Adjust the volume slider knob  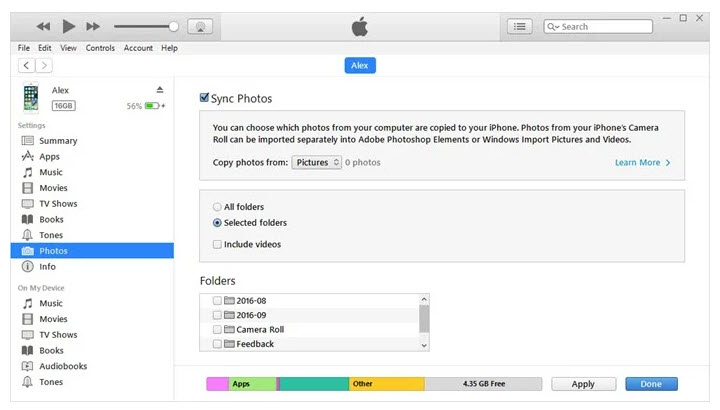174,27
